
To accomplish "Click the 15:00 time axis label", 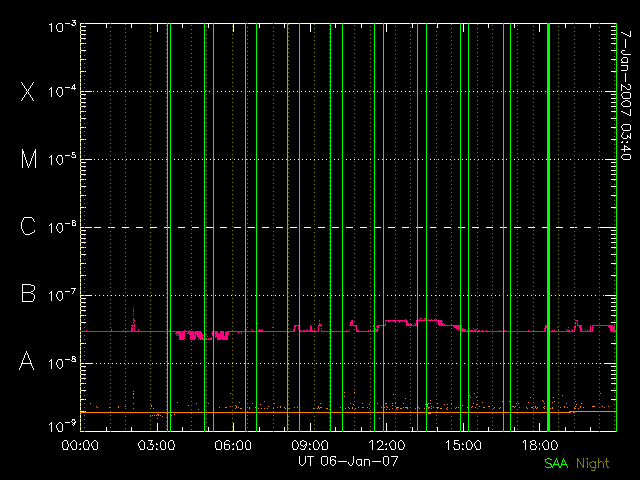I will (463, 444).
